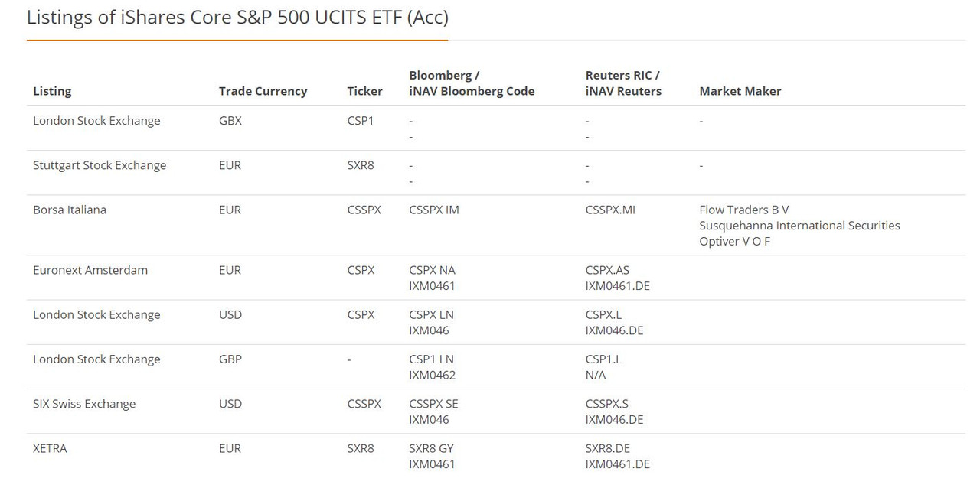Image resolution: width=980 pixels, height=488 pixels.
Task: Click the CSSPX SE Bloomberg code
Action: click(x=433, y=404)
